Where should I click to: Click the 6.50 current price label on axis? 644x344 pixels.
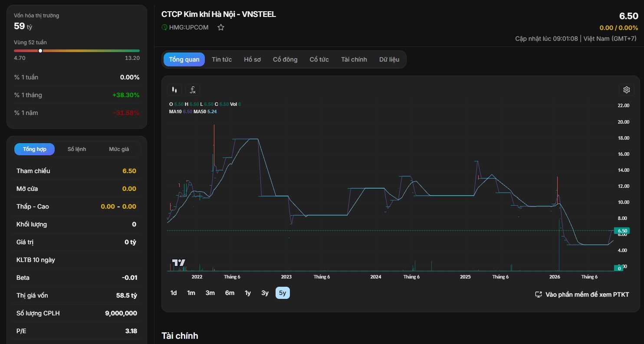click(x=622, y=231)
